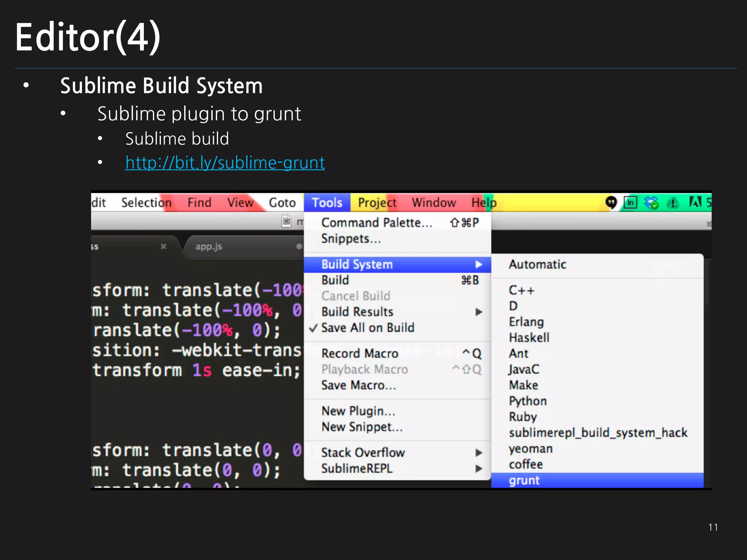Open the Find menu
Viewport: 747px width, 560px height.
pos(199,202)
